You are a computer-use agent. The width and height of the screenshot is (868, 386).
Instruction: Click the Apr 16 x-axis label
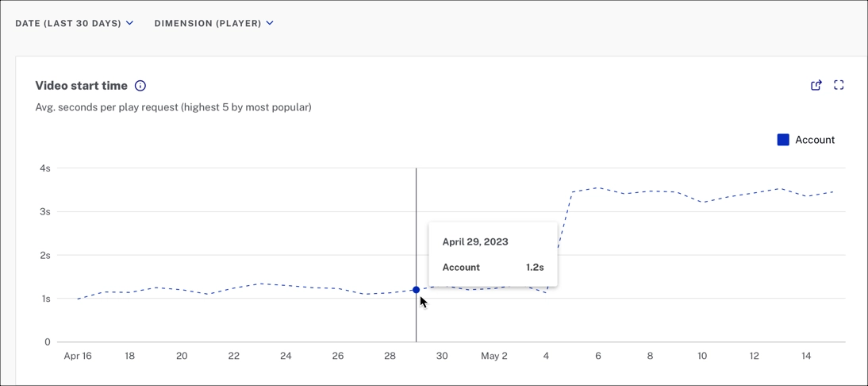click(x=78, y=356)
